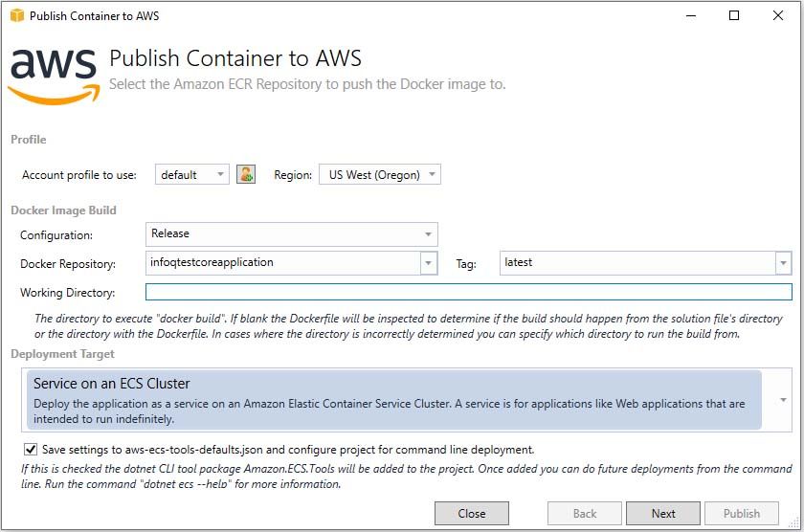This screenshot has width=804, height=532.
Task: Toggle the save settings checkbox
Action: pyautogui.click(x=29, y=449)
